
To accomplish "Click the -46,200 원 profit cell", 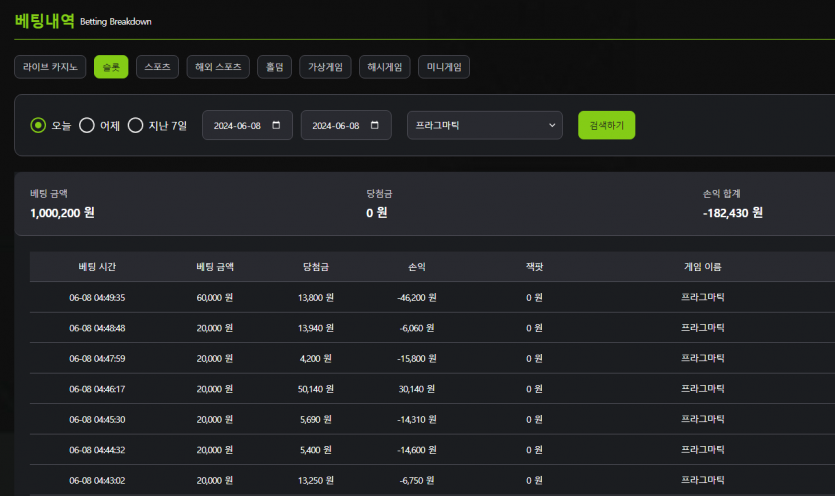I will tap(417, 298).
